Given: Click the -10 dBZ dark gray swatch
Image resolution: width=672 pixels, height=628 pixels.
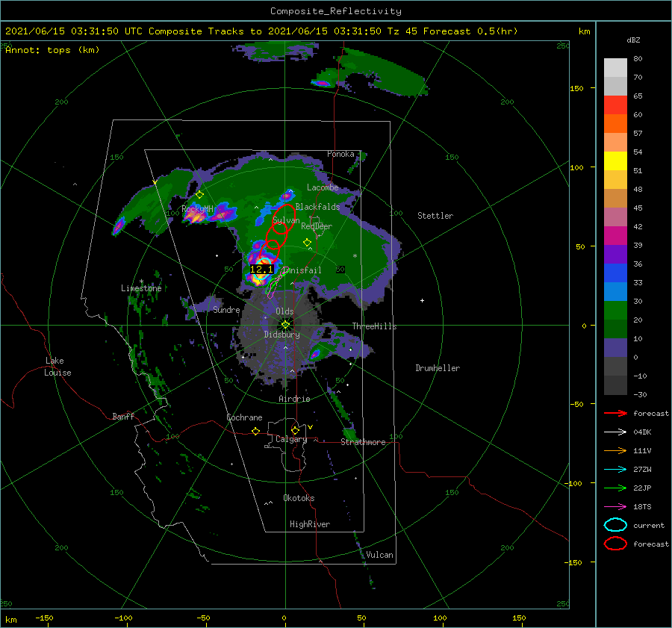Looking at the screenshot, I should coord(615,385).
